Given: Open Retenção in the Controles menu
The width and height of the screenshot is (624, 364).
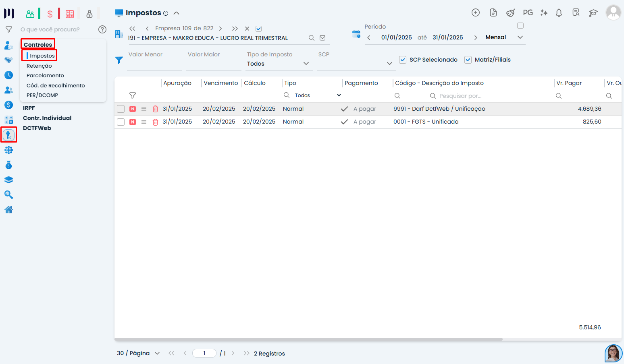Looking at the screenshot, I should [39, 66].
